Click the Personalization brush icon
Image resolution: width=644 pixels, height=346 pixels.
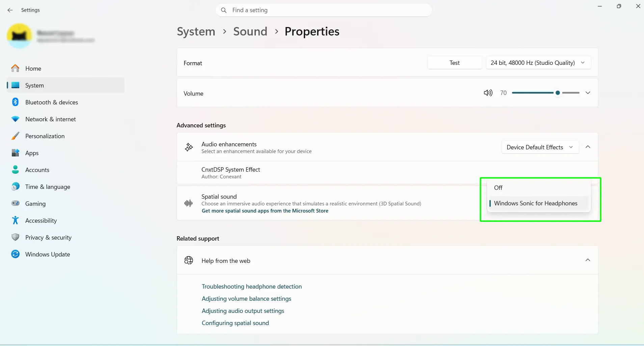click(15, 136)
